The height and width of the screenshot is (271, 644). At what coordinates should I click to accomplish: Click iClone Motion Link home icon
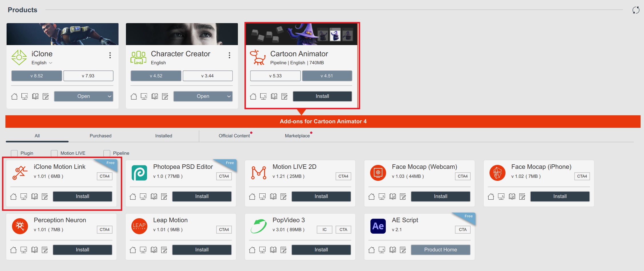point(13,197)
